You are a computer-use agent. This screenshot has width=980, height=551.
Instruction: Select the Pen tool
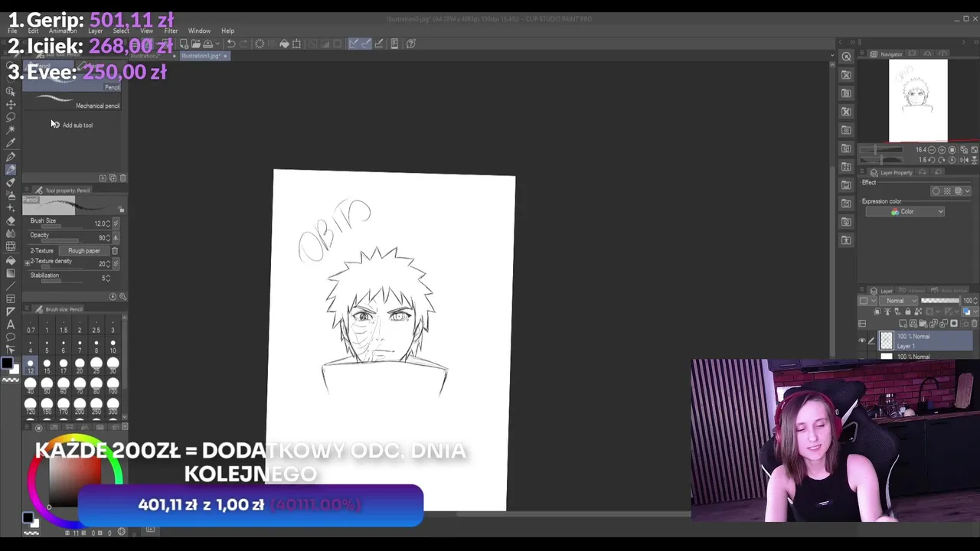pyautogui.click(x=11, y=156)
